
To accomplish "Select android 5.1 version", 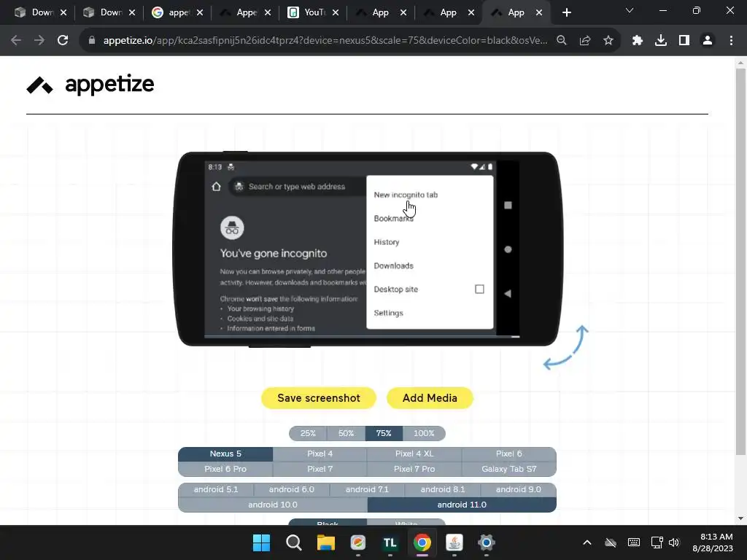I will (x=216, y=489).
